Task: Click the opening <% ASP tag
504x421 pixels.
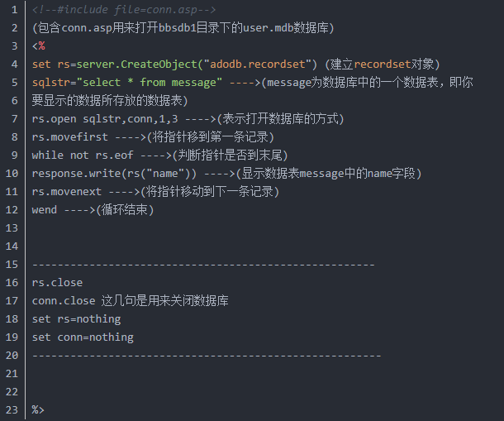Action: click(38, 45)
